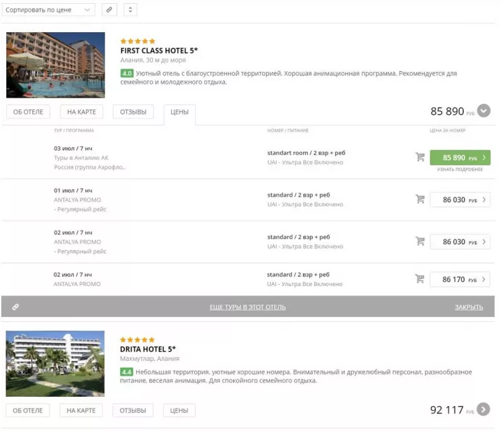Screen dimensions: 504x432
Task: Show First Class Hotel НА КАРТЕ
Action: [81, 111]
